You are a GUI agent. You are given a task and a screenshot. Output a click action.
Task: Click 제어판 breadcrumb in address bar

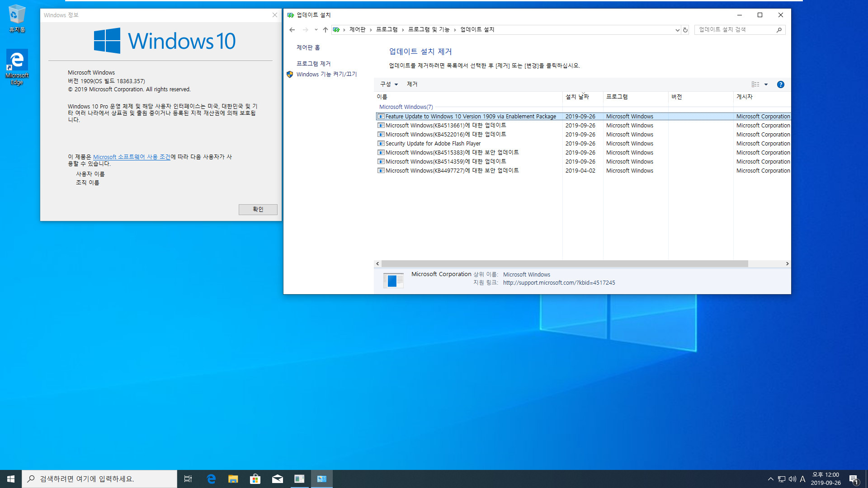(357, 30)
